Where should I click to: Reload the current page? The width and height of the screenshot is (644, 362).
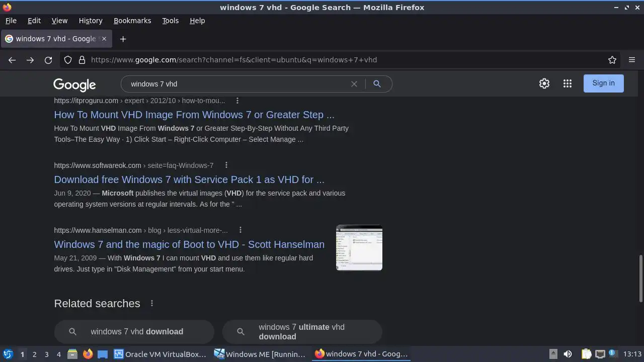(x=48, y=60)
